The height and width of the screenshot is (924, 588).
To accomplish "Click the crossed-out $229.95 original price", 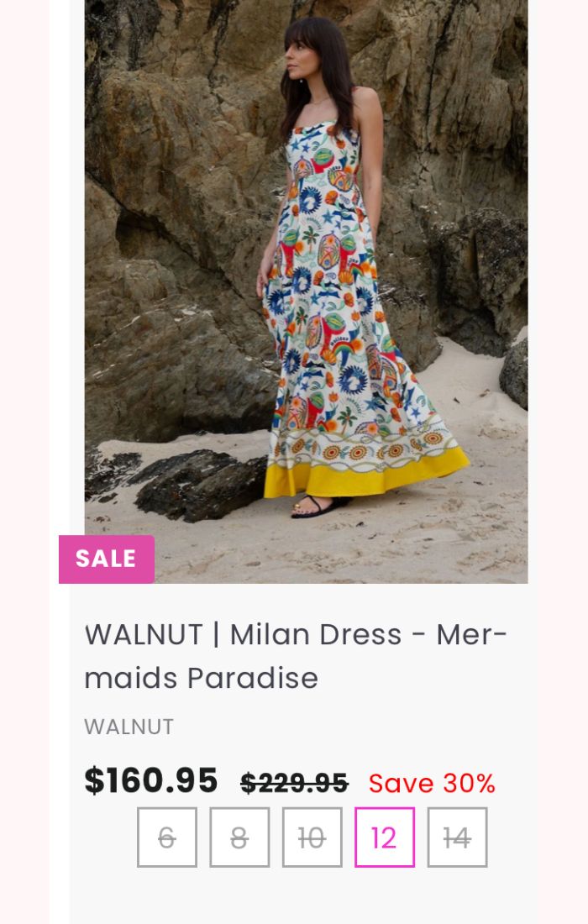I will click(x=295, y=783).
